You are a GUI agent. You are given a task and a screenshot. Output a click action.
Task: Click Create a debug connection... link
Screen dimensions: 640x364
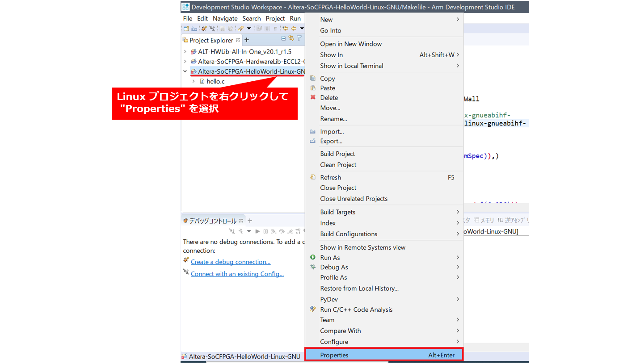(231, 262)
